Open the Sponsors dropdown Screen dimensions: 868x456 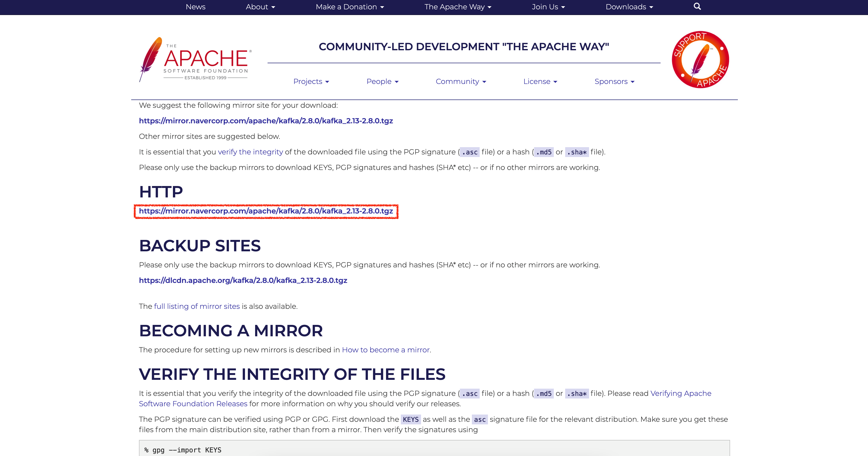(614, 82)
